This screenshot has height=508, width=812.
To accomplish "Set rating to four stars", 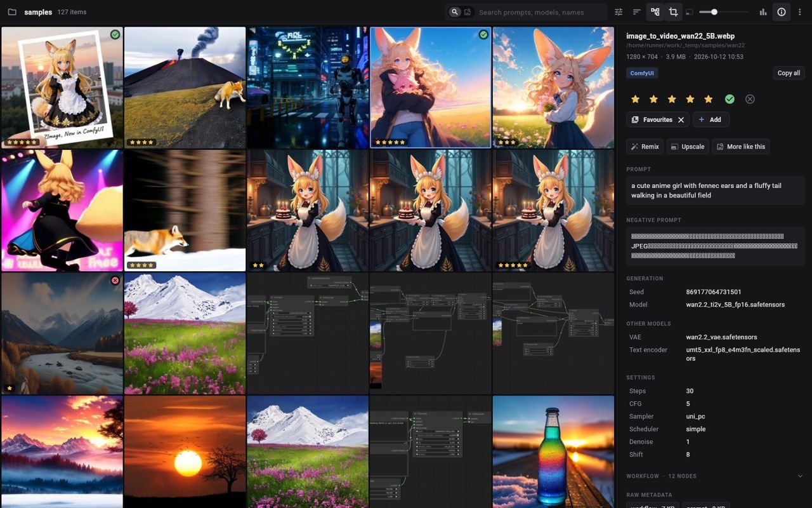I will coord(690,99).
